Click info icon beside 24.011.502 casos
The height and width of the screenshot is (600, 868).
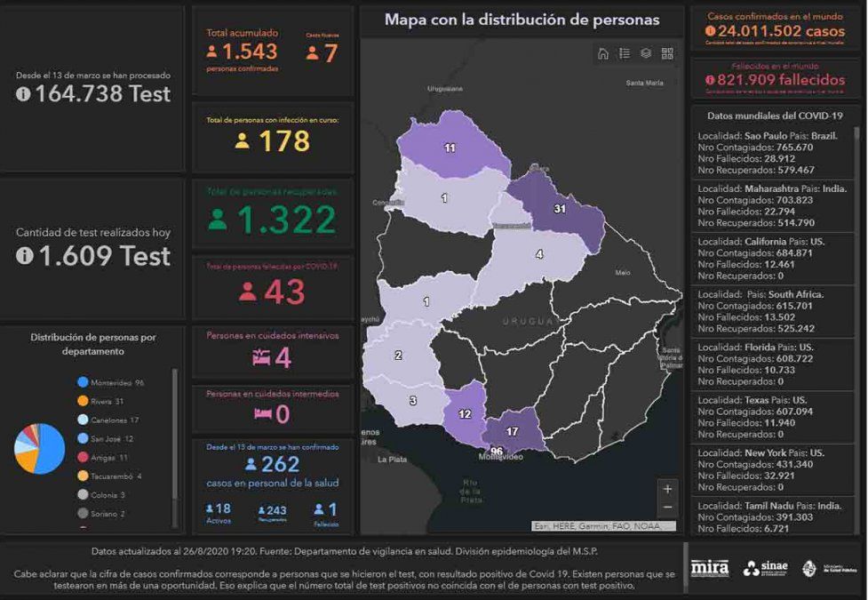(709, 30)
